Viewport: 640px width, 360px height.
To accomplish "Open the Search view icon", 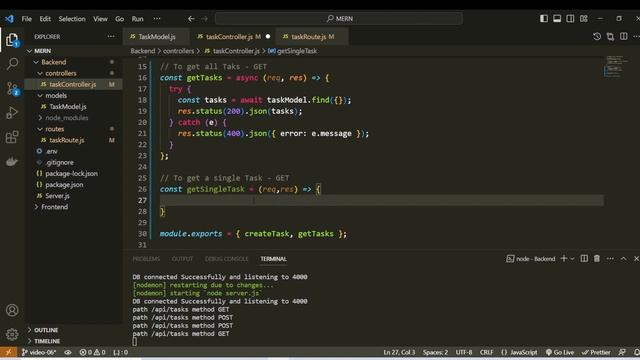I will point(12,64).
